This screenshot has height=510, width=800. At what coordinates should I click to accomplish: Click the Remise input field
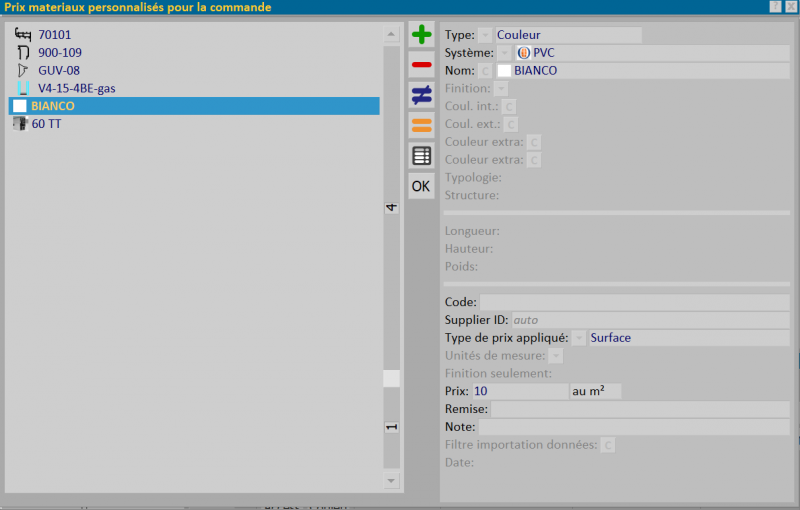(640, 410)
